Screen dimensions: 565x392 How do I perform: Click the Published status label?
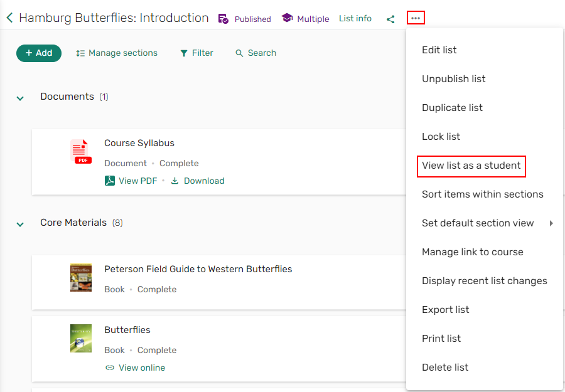[x=253, y=19]
